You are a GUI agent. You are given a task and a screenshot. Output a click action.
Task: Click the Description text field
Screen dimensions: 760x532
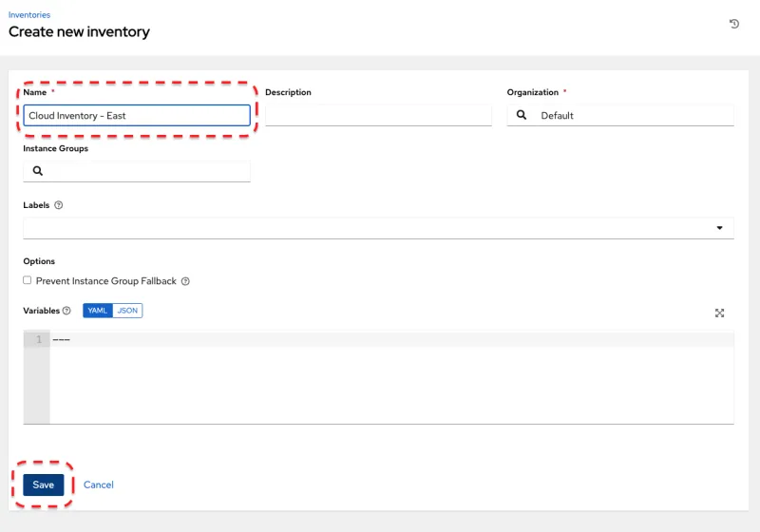(378, 115)
